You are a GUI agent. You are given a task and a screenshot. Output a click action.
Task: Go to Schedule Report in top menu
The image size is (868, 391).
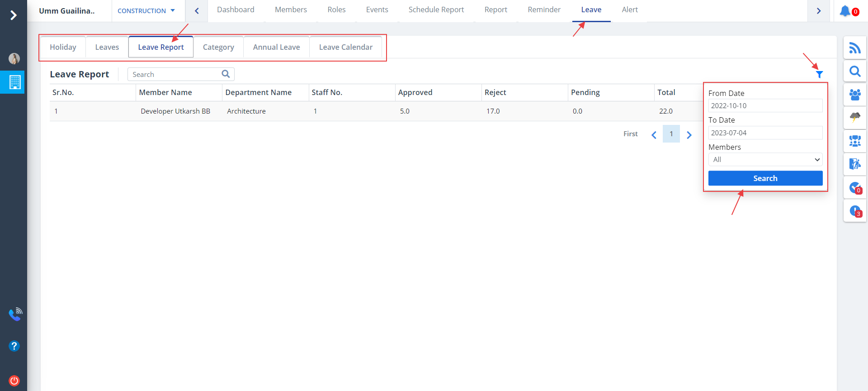[436, 10]
